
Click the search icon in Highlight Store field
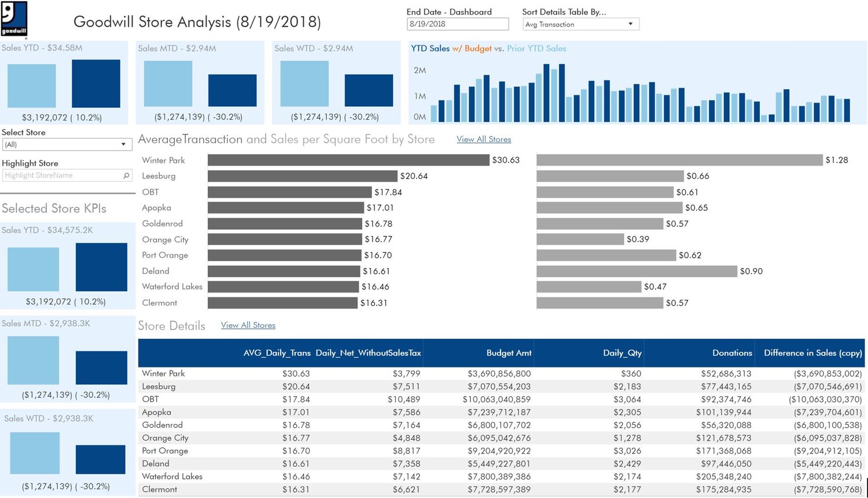tap(126, 175)
